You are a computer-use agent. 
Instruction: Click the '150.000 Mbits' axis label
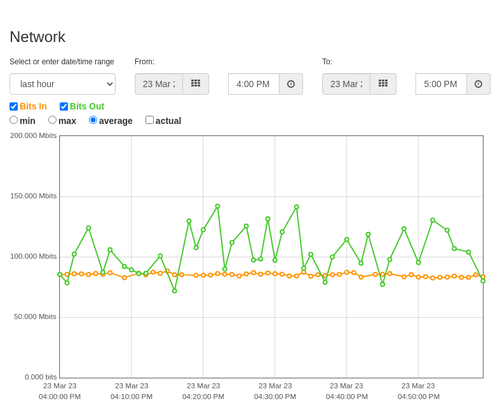point(33,196)
